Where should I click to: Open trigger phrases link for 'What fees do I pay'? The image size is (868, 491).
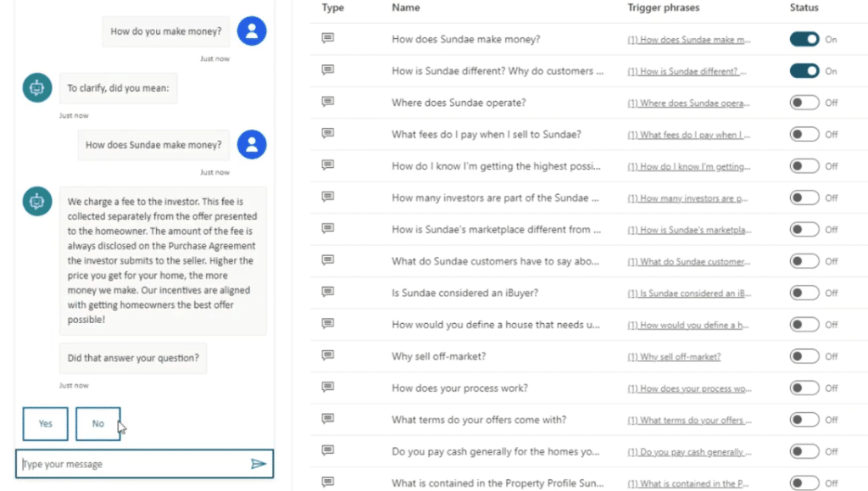click(x=688, y=135)
